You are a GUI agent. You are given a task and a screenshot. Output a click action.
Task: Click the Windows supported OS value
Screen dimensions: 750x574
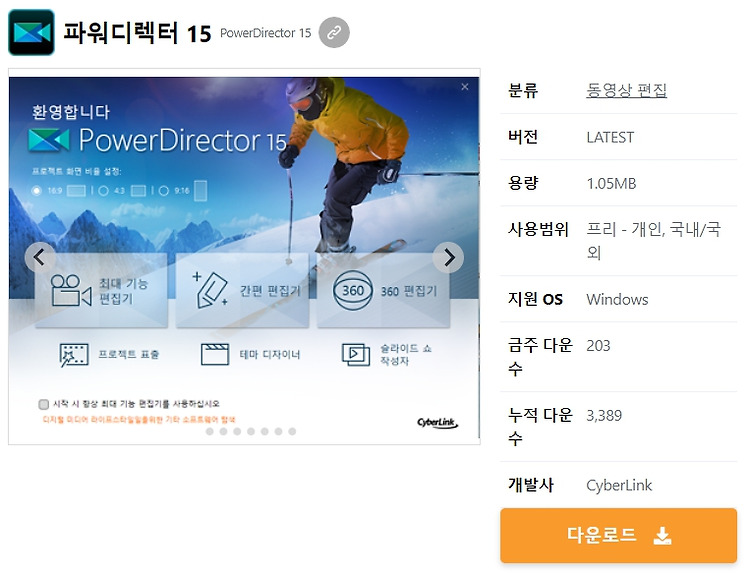pyautogui.click(x=617, y=299)
